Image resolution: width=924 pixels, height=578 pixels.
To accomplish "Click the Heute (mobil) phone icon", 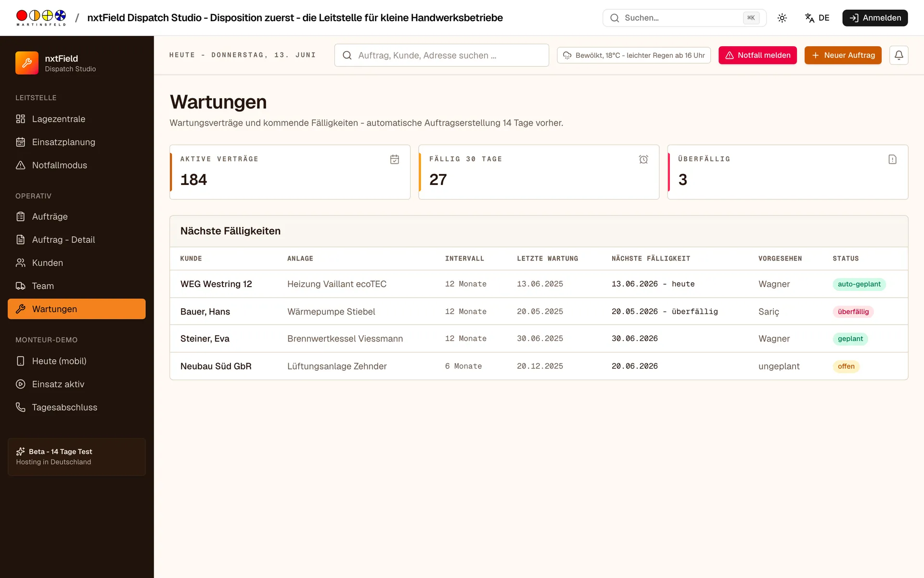I will [x=20, y=361].
